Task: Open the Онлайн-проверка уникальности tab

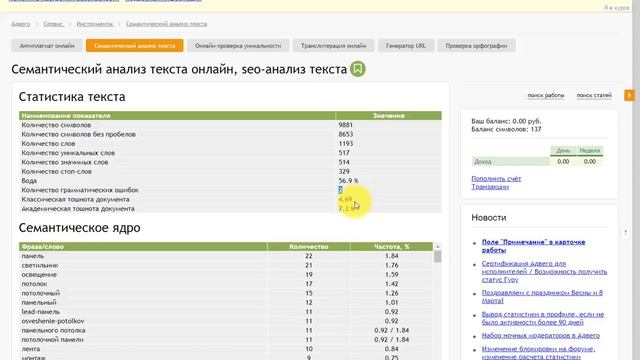Action: coord(238,46)
